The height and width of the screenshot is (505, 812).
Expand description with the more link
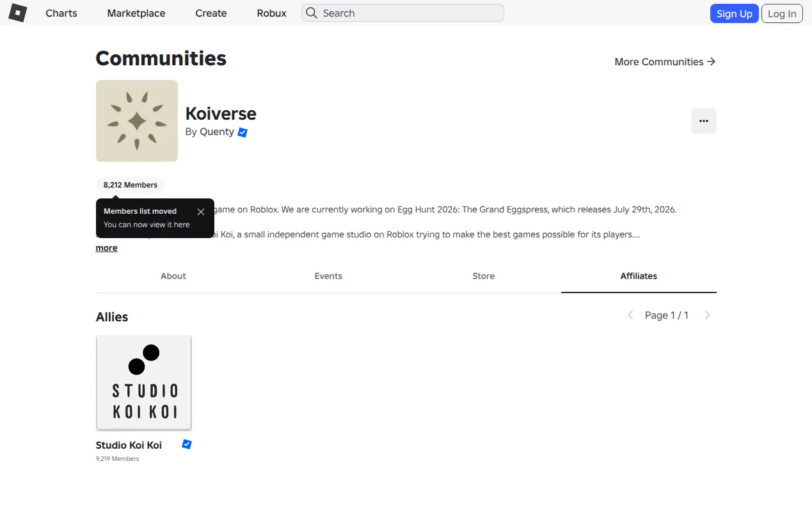point(107,248)
